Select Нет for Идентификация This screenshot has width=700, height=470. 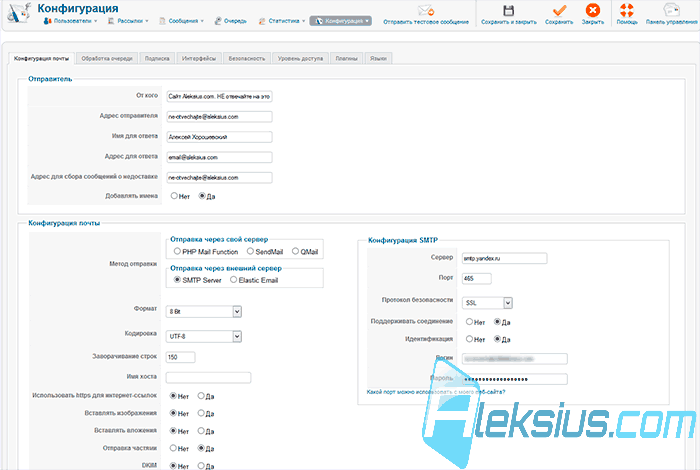[469, 339]
